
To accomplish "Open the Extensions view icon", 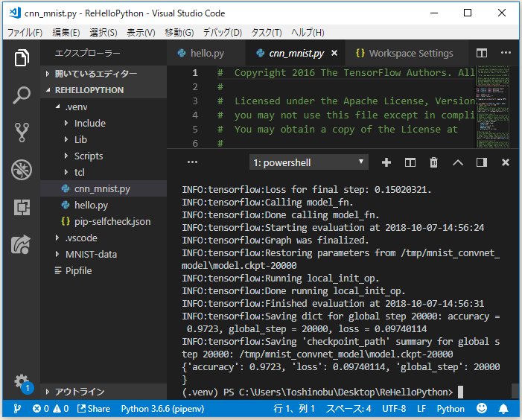I will (x=22, y=207).
